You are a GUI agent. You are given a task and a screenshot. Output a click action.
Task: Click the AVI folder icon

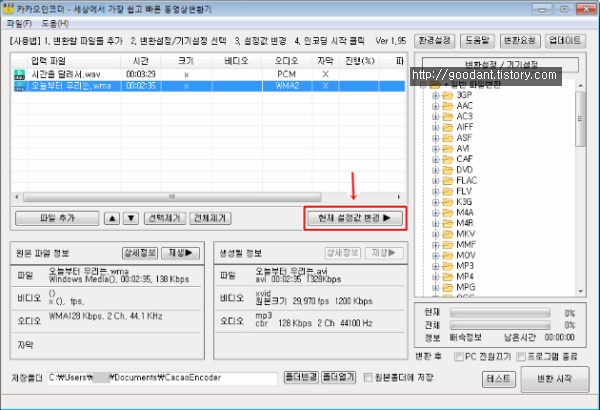448,149
